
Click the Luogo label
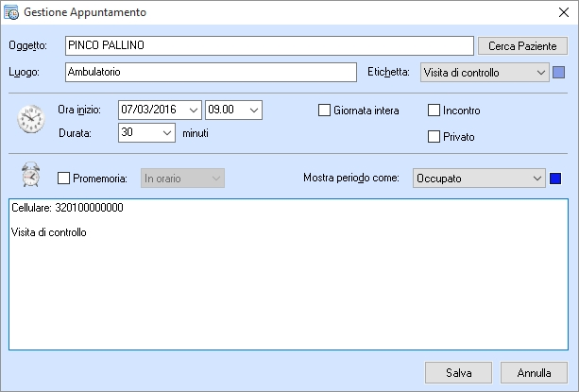coord(24,72)
